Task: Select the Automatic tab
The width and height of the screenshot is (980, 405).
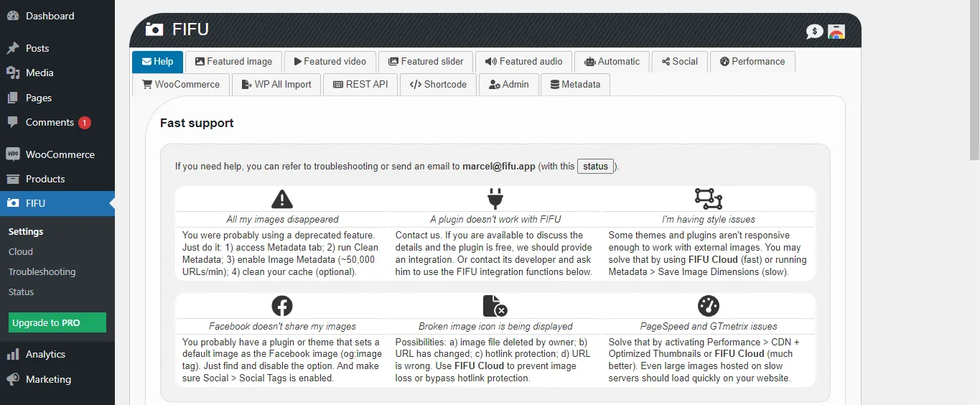Action: click(612, 62)
